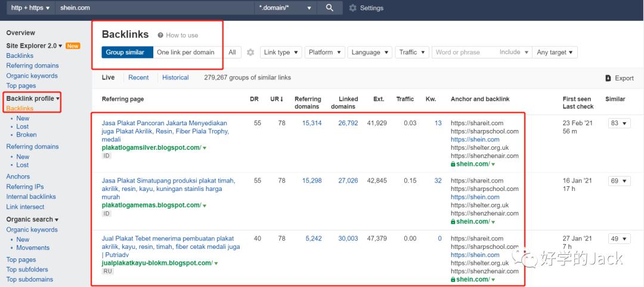The width and height of the screenshot is (644, 287).
Task: Switch to the Historical tab
Action: tap(175, 78)
